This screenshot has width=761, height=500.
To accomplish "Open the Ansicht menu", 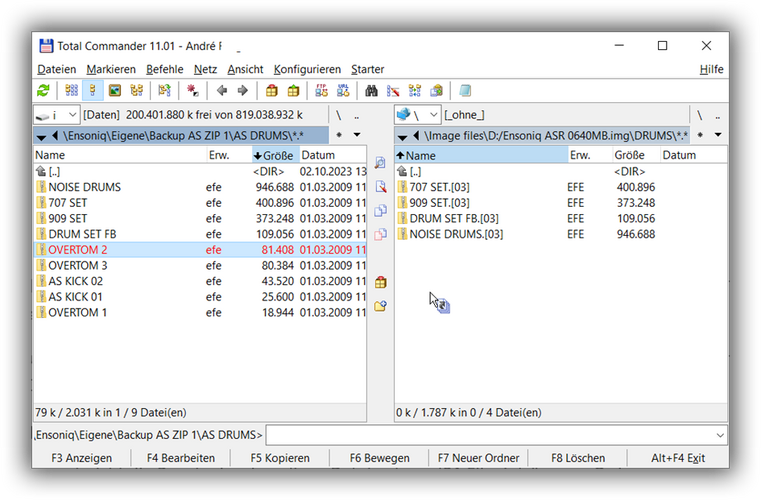I will (245, 69).
